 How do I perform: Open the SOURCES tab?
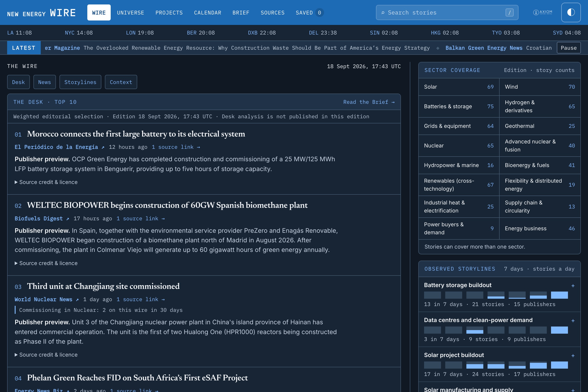pos(272,12)
